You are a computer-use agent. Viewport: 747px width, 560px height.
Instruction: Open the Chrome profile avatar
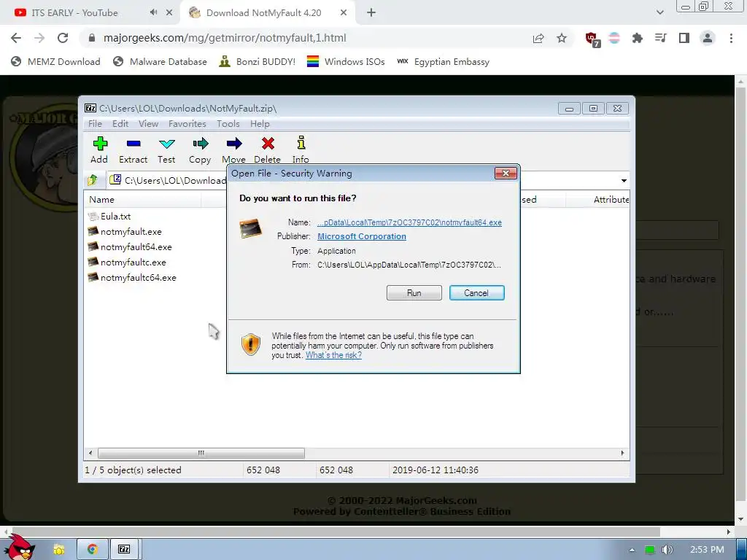(x=708, y=38)
